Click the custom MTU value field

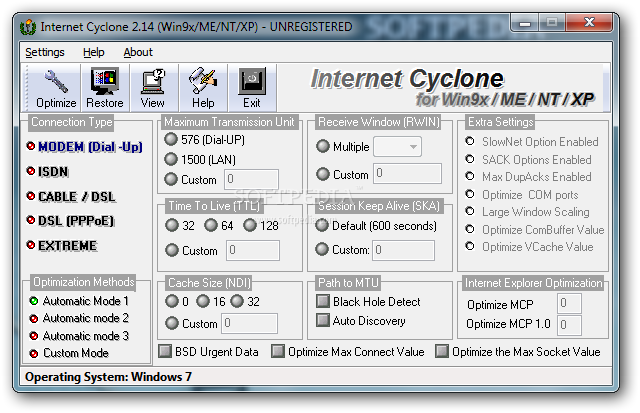[251, 179]
